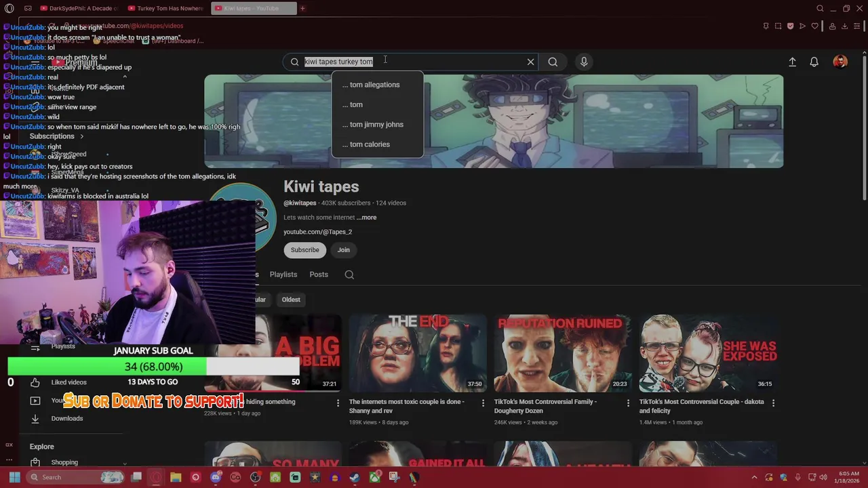Image resolution: width=868 pixels, height=488 pixels.
Task: Show hidden system tray icons
Action: [754, 477]
